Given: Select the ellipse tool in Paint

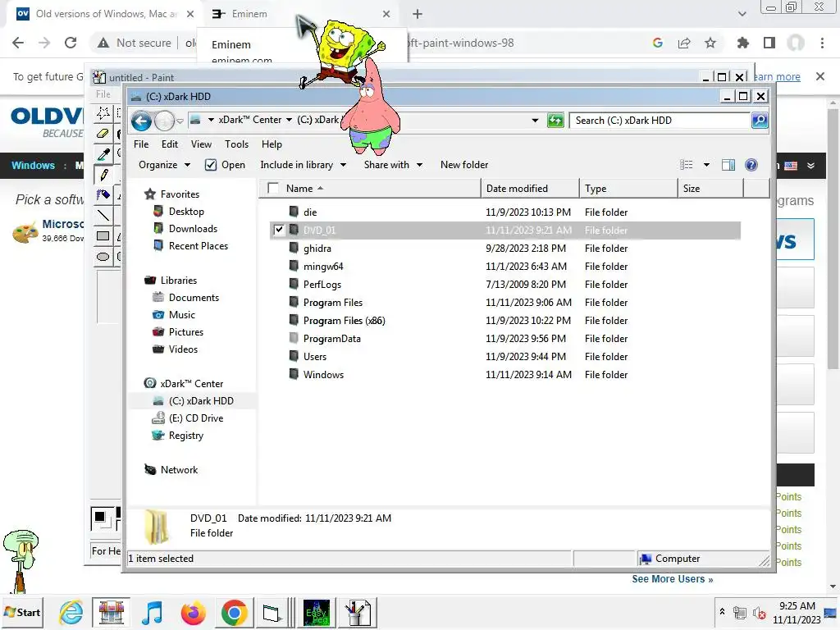Looking at the screenshot, I should tap(103, 256).
